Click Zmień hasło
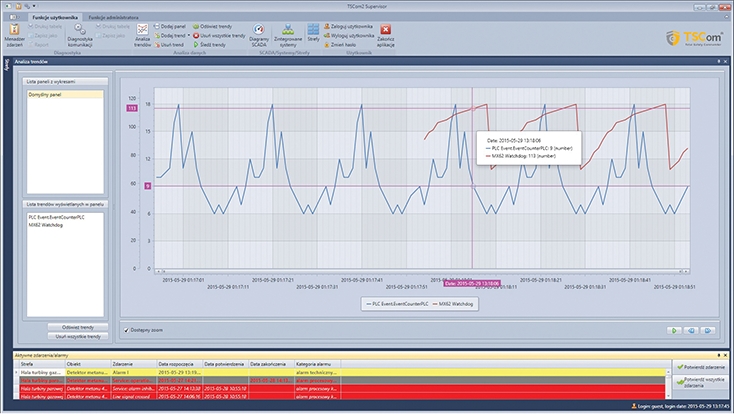 tap(340, 44)
